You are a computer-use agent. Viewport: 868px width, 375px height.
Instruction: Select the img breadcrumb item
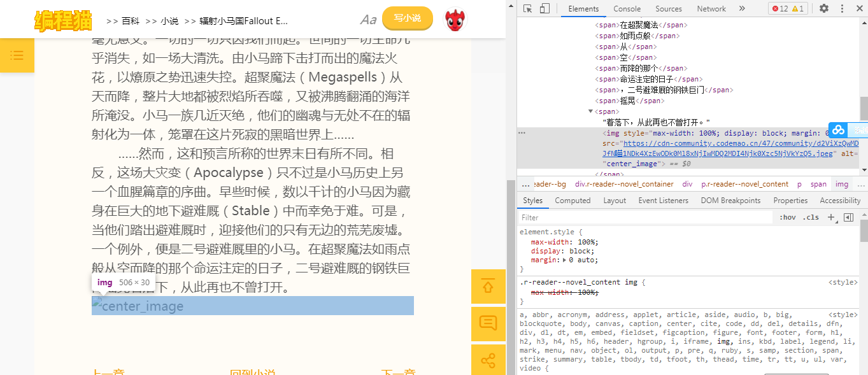[842, 184]
